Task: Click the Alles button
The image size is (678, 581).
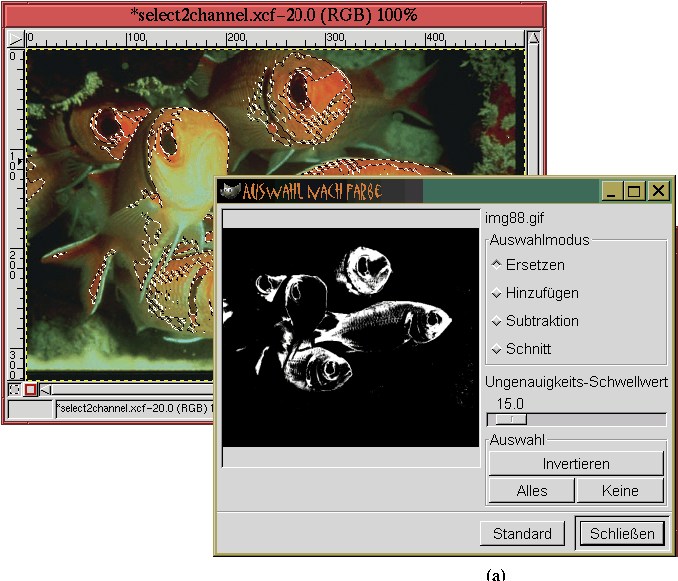Action: [x=532, y=490]
